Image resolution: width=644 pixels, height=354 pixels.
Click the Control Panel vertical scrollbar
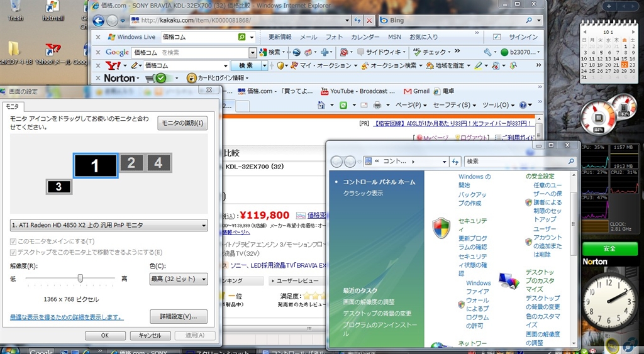(x=574, y=258)
